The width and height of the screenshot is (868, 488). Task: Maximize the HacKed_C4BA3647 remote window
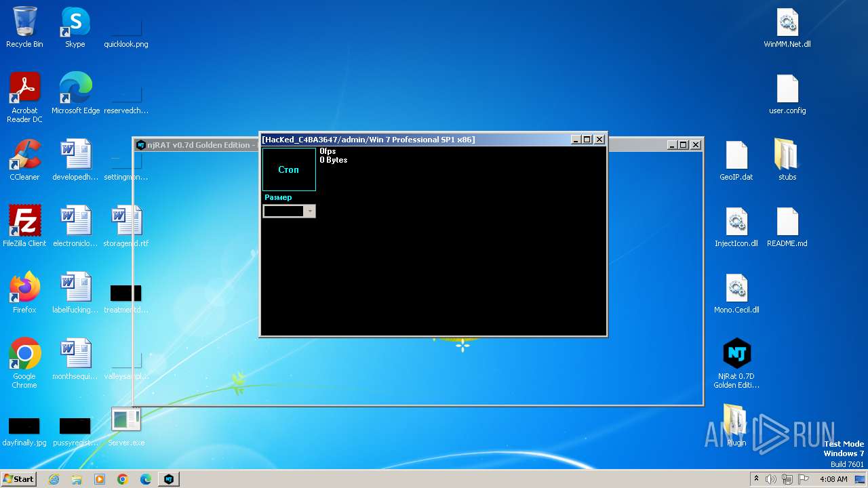click(587, 140)
